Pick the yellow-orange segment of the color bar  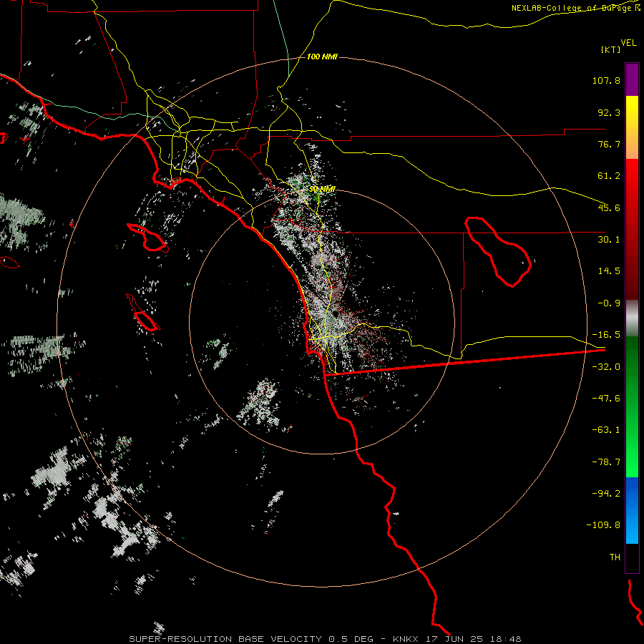[632, 127]
